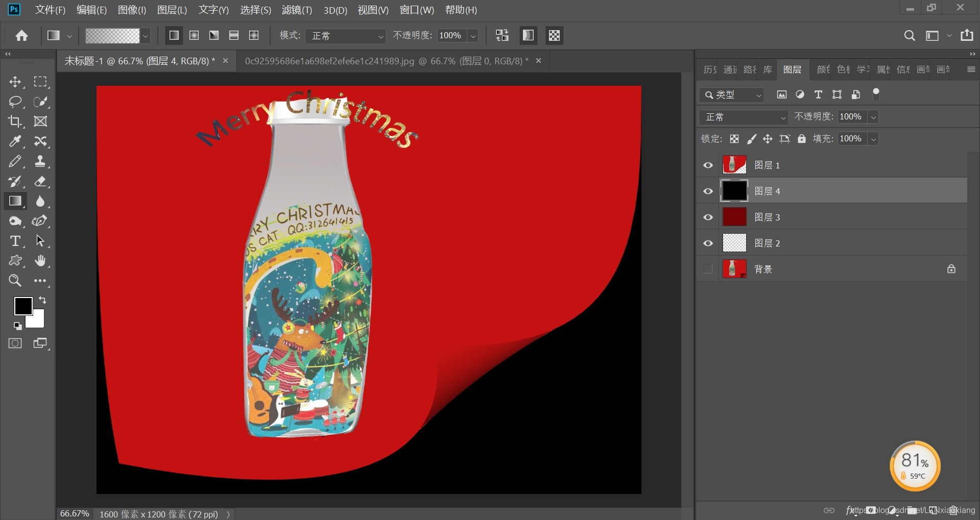Image resolution: width=980 pixels, height=520 pixels.
Task: Select the Hand tool
Action: [40, 261]
